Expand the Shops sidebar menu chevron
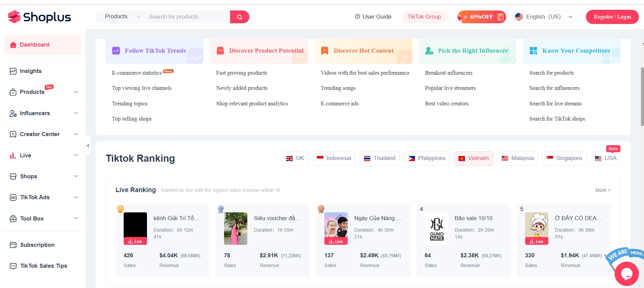This screenshot has width=644, height=288. [x=76, y=176]
